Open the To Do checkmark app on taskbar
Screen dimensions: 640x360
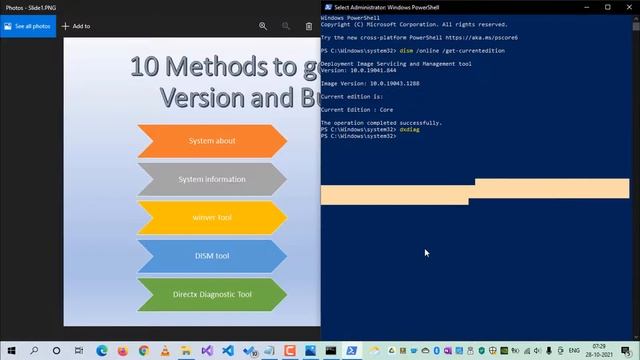tap(249, 351)
